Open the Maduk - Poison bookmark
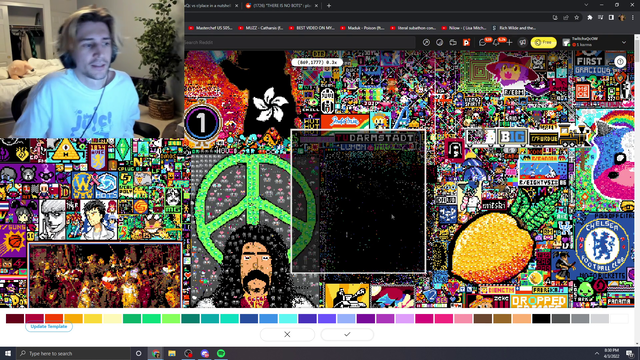The image size is (640, 360). (x=362, y=28)
